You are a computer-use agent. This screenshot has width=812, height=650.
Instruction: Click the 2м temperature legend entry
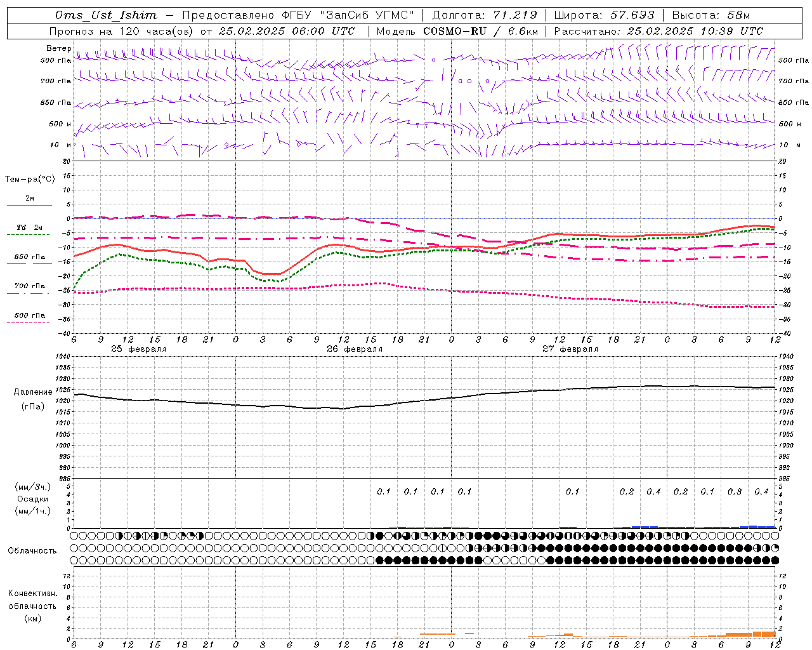tap(30, 199)
